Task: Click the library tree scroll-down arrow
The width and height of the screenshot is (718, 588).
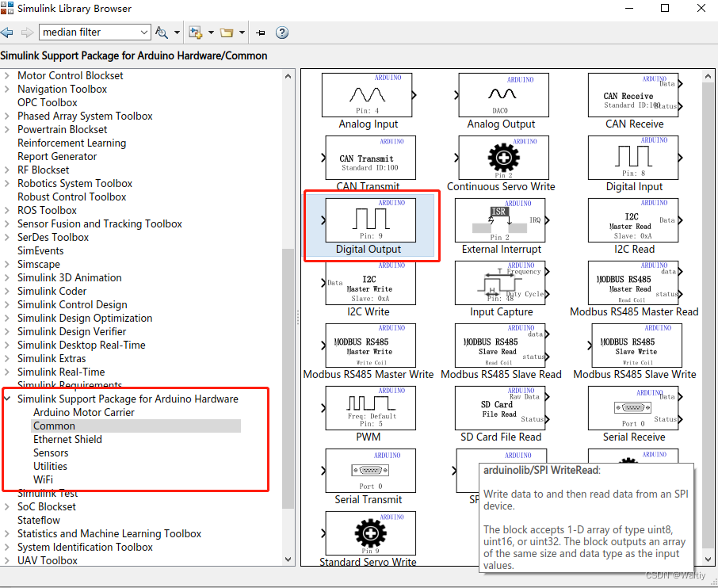Action: pyautogui.click(x=288, y=559)
